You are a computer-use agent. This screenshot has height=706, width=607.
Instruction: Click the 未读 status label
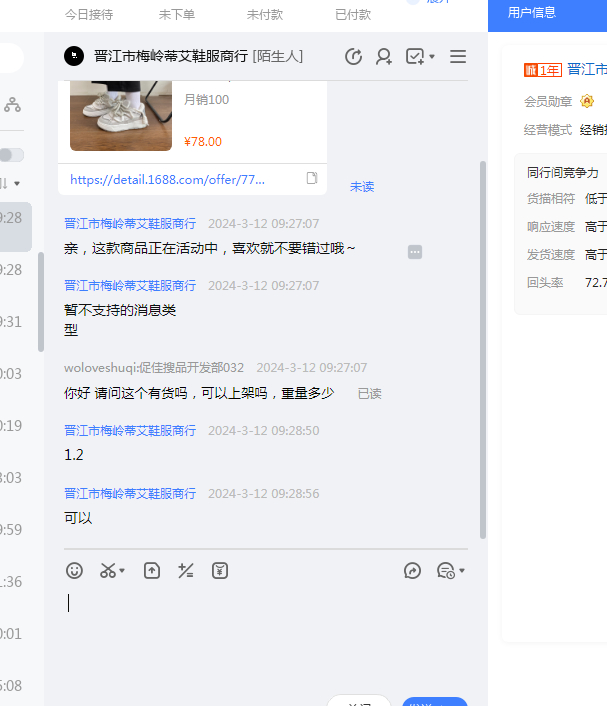[362, 186]
